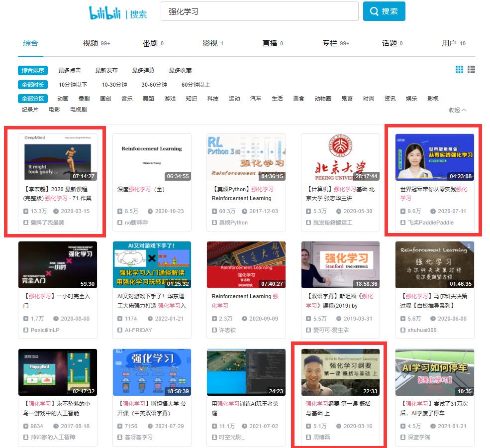The height and width of the screenshot is (448, 490).
Task: Open the 用户 tab
Action: 450,43
